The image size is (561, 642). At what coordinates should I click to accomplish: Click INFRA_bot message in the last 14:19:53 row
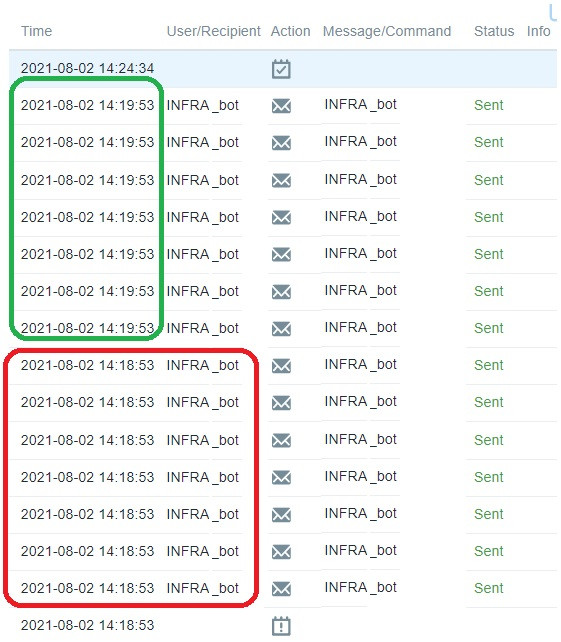[x=360, y=328]
